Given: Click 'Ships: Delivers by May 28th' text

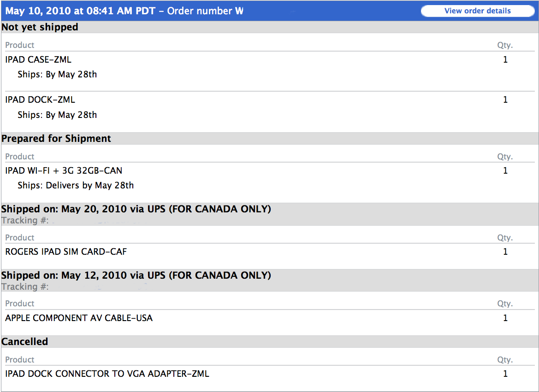Looking at the screenshot, I should click(x=76, y=186).
